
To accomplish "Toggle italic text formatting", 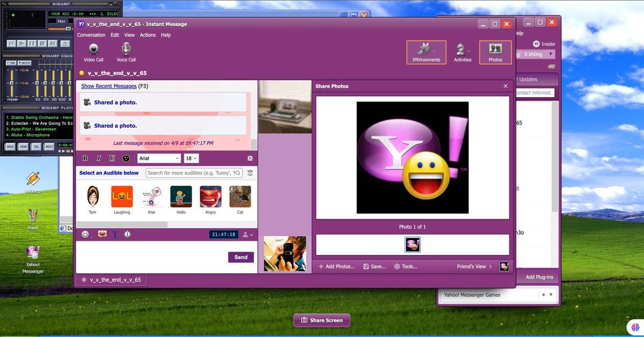I will (99, 158).
